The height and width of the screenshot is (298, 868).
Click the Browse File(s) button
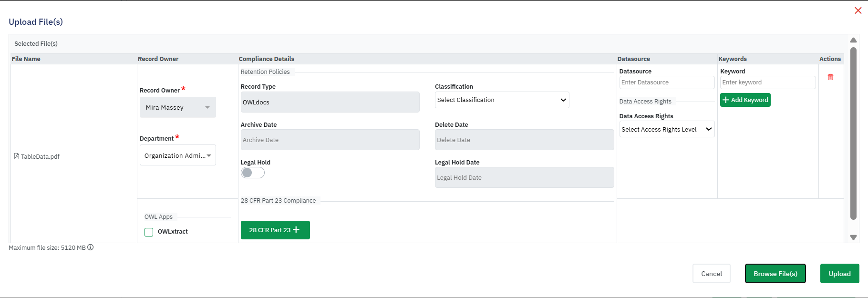775,274
